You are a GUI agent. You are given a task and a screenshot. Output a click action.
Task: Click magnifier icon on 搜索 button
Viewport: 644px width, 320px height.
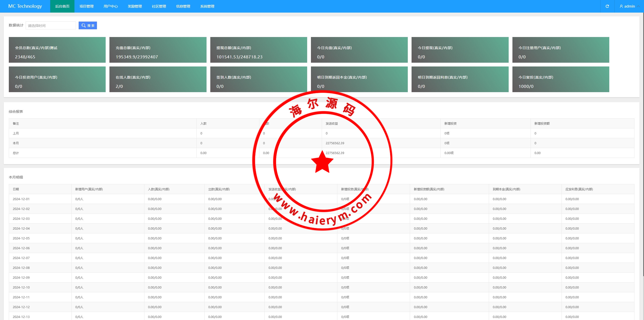click(x=84, y=25)
